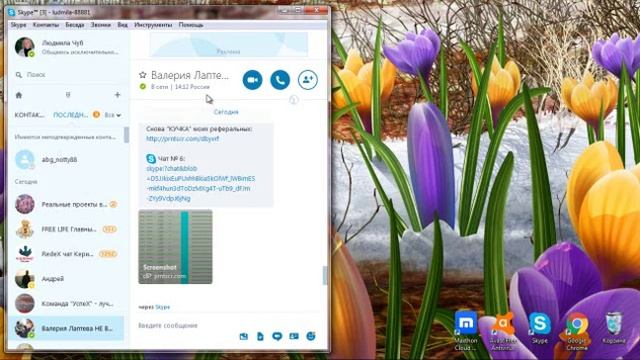640x360 pixels.
Task: Open the RedeX чат Кери... chat
Action: point(65,254)
